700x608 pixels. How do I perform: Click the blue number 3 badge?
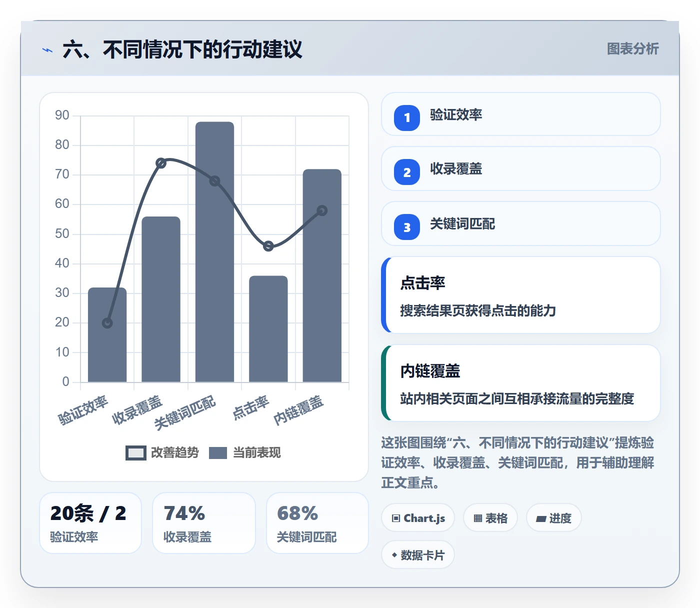tap(407, 227)
